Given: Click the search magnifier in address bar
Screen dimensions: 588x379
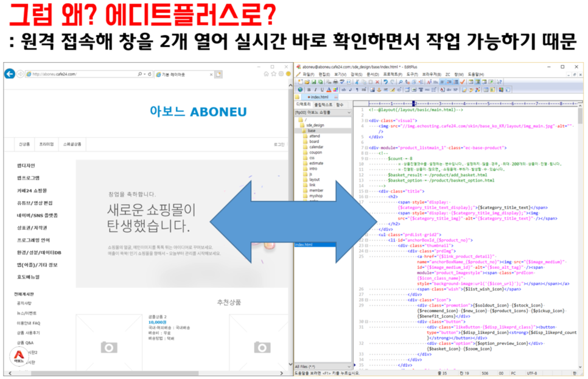Looking at the screenshot, I should point(140,74).
